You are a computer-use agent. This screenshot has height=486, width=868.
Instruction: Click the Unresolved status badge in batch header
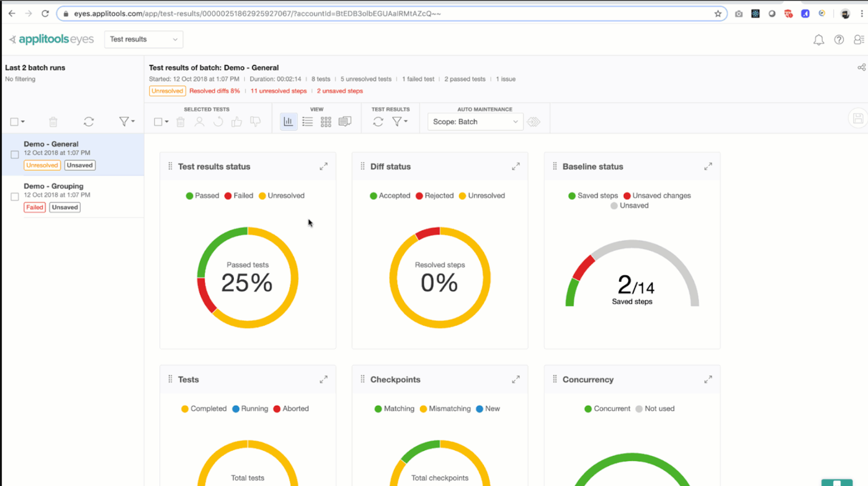click(168, 91)
